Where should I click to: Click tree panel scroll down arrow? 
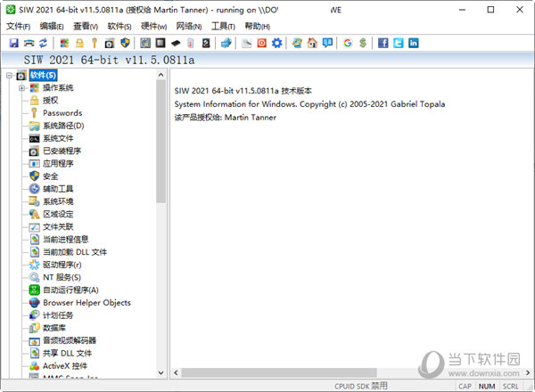pos(161,373)
